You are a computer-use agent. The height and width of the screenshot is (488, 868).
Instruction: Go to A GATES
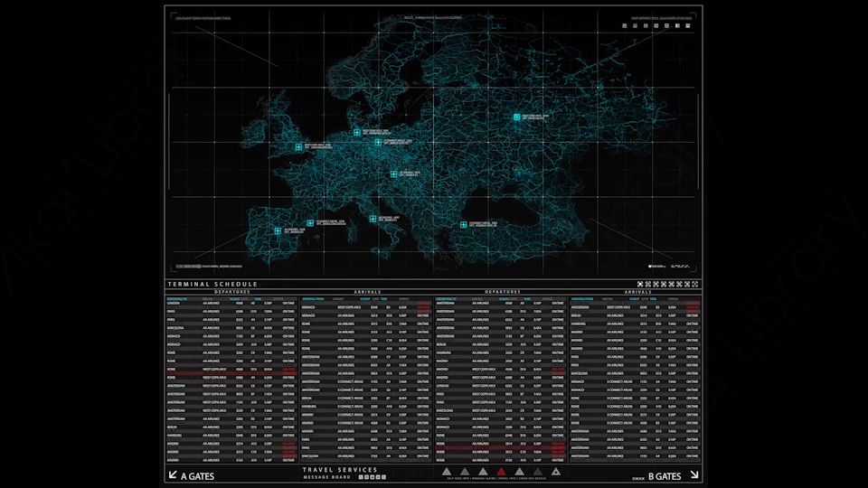[x=198, y=476]
